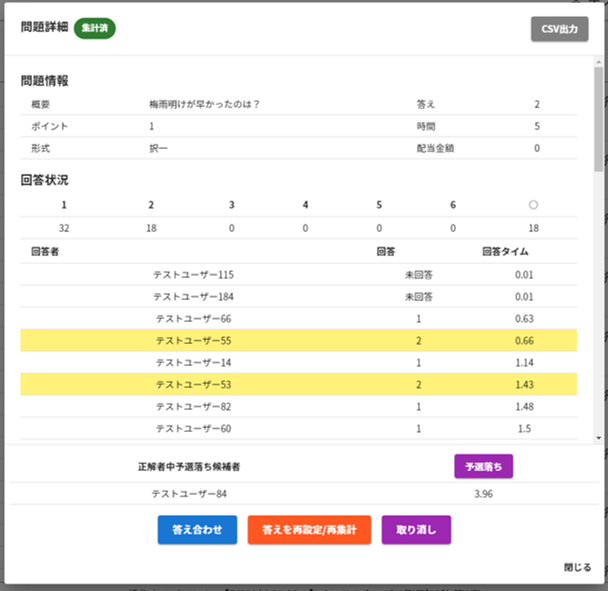Select highlighted row テストユーザー53

pyautogui.click(x=299, y=384)
